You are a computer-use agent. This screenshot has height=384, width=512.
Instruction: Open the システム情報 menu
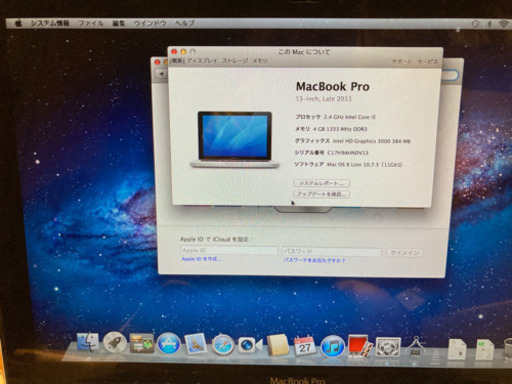pyautogui.click(x=50, y=23)
